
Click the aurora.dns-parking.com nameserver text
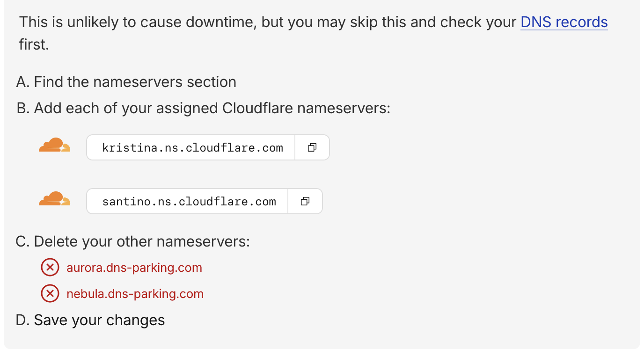pyautogui.click(x=134, y=268)
